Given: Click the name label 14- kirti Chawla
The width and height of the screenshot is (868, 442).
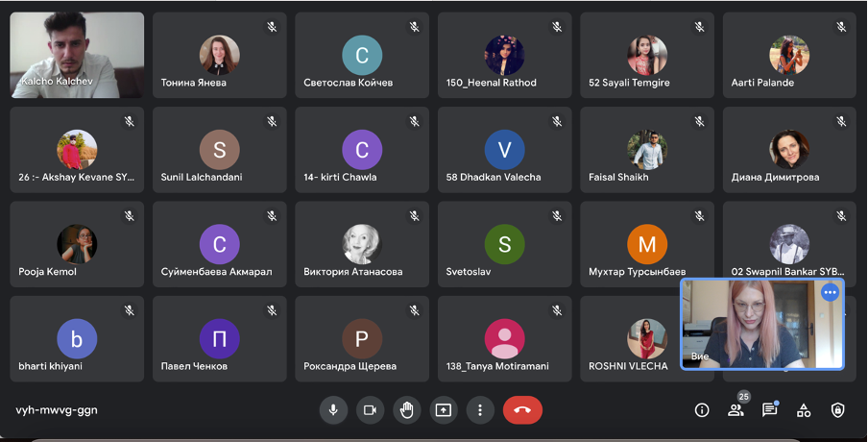Looking at the screenshot, I should (x=340, y=177).
